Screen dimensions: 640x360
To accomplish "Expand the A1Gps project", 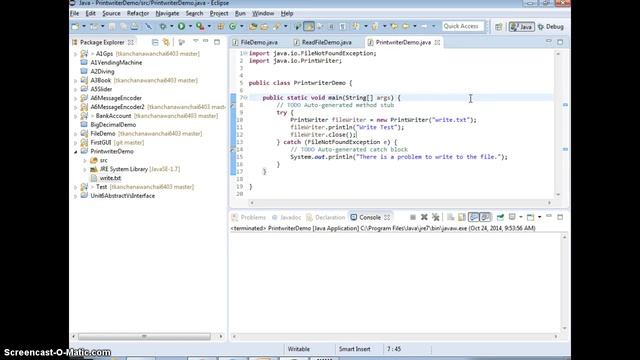I will point(76,54).
